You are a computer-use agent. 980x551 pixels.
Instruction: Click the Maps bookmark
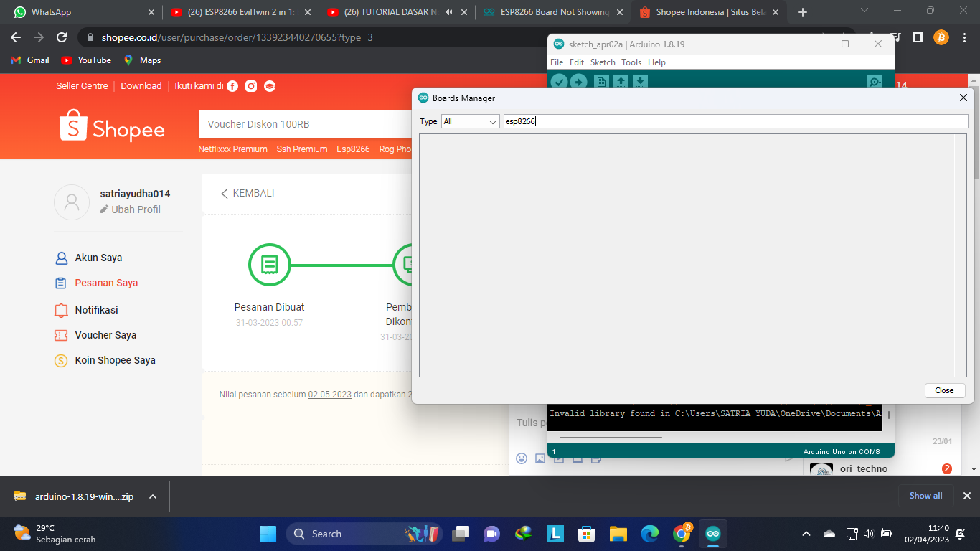[142, 60]
